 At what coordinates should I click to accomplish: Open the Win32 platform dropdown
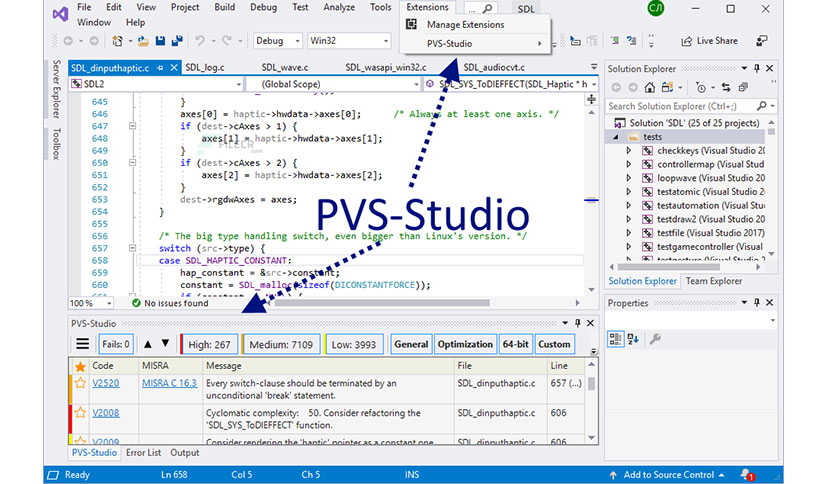point(349,41)
